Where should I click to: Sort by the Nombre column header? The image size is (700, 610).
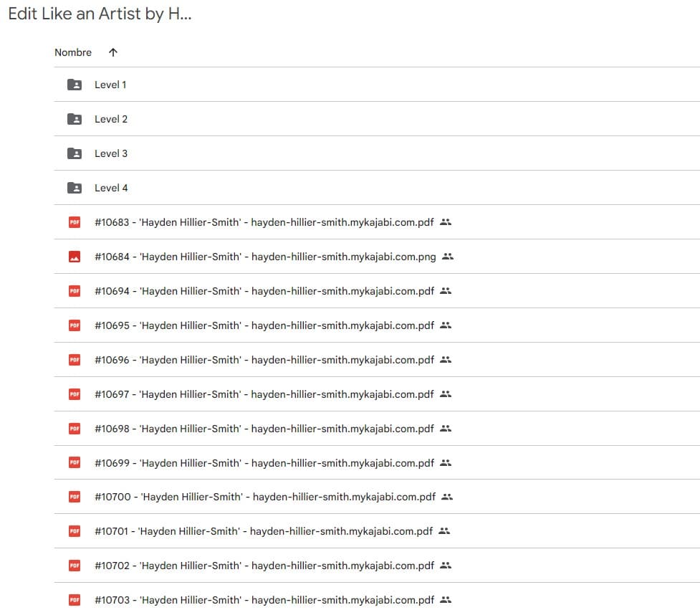pos(73,52)
